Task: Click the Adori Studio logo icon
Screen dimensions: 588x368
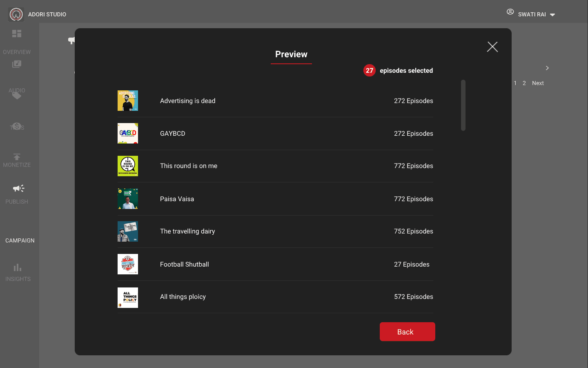Action: coord(16,14)
